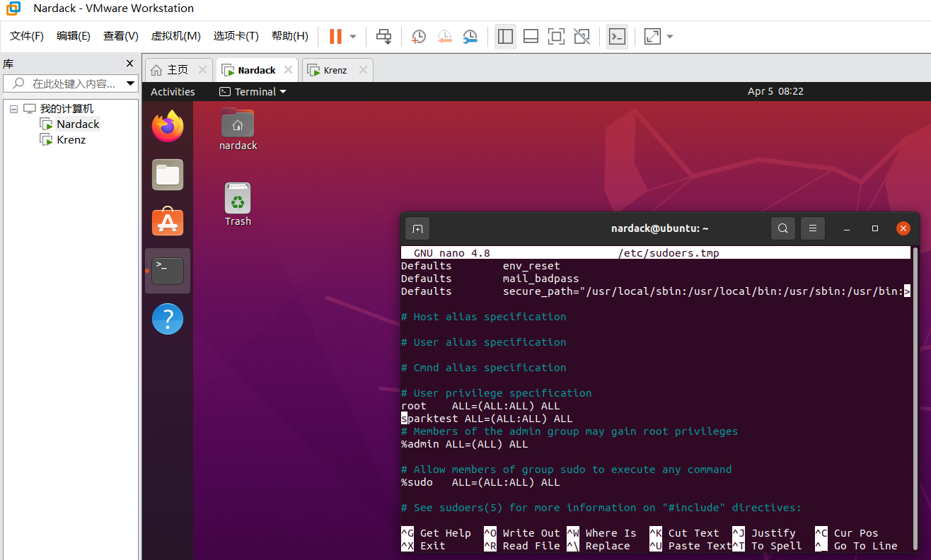Send Ctrl+Alt+Del to the virtual machine
Image resolution: width=931 pixels, height=560 pixels.
click(x=383, y=36)
